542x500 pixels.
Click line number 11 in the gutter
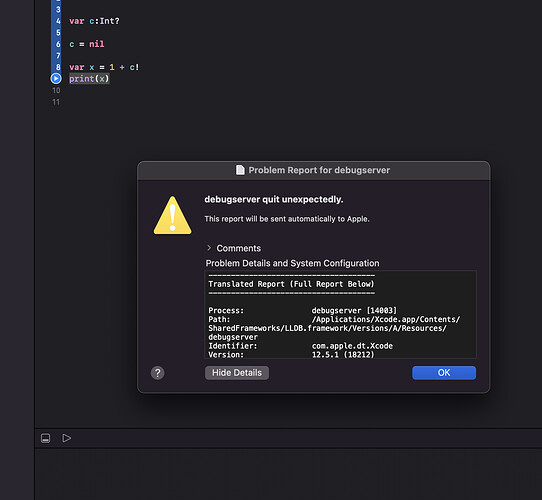[56, 102]
